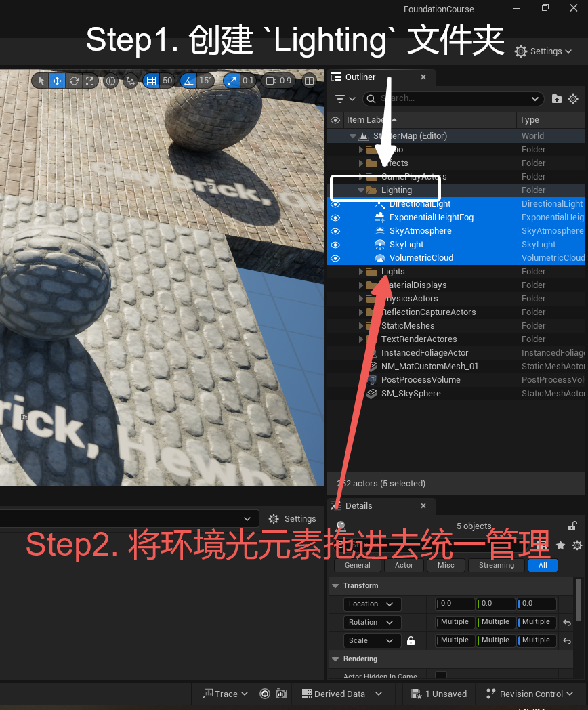Select NM_MatCustomMesh_01 in Outliner

point(429,367)
